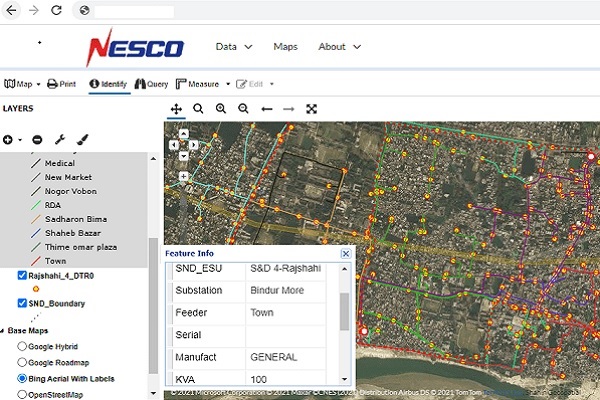
Task: Close the Feature Info popup
Action: pyautogui.click(x=346, y=253)
